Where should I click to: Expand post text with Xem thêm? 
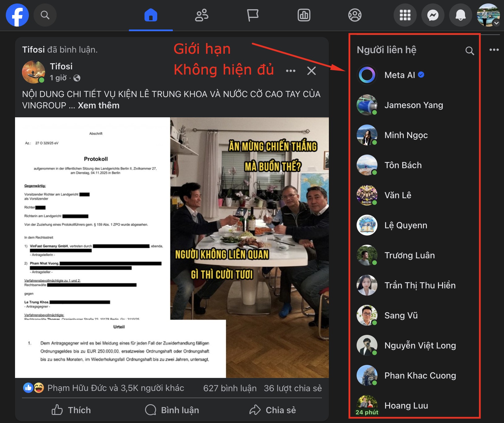tap(99, 105)
